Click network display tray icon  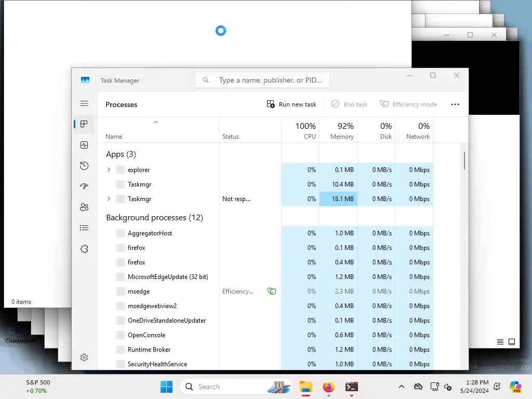(x=434, y=387)
